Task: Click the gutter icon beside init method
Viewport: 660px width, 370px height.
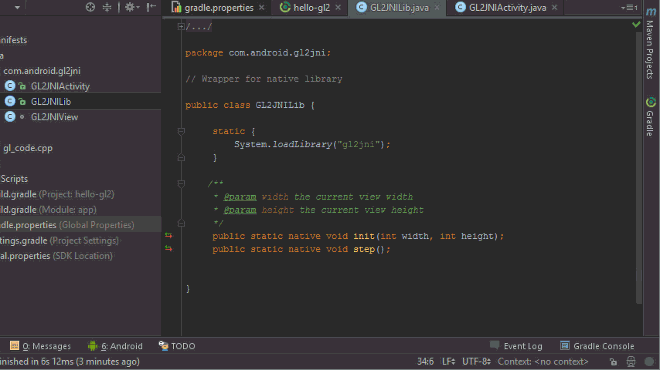Action: point(168,236)
